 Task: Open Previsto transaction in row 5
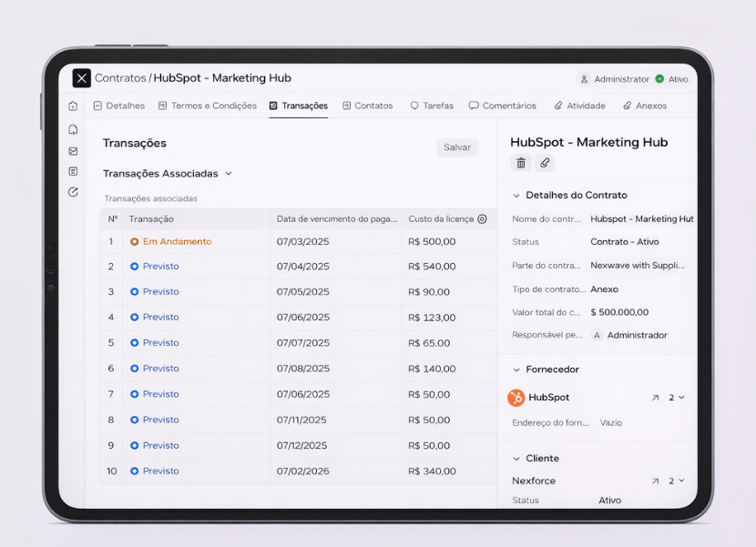click(160, 343)
